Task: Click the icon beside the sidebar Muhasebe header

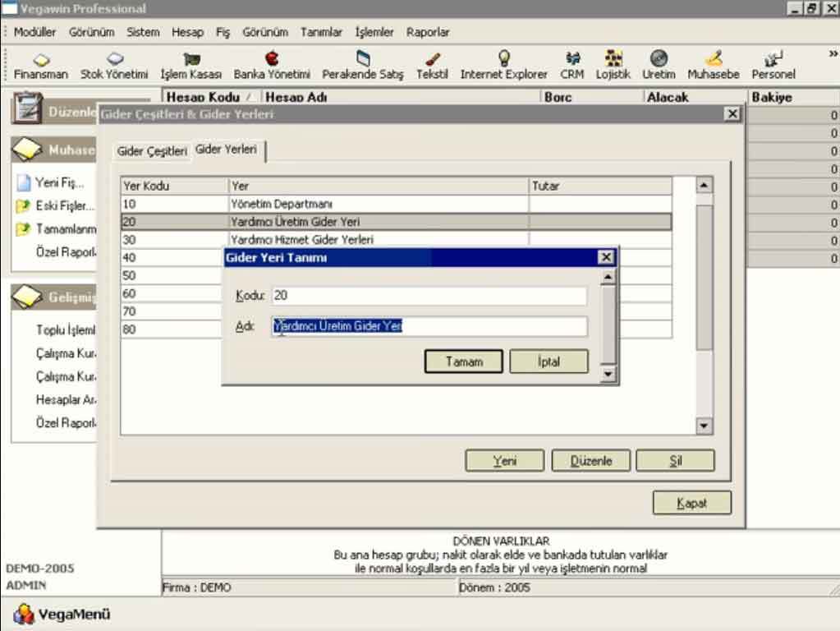Action: coord(27,149)
